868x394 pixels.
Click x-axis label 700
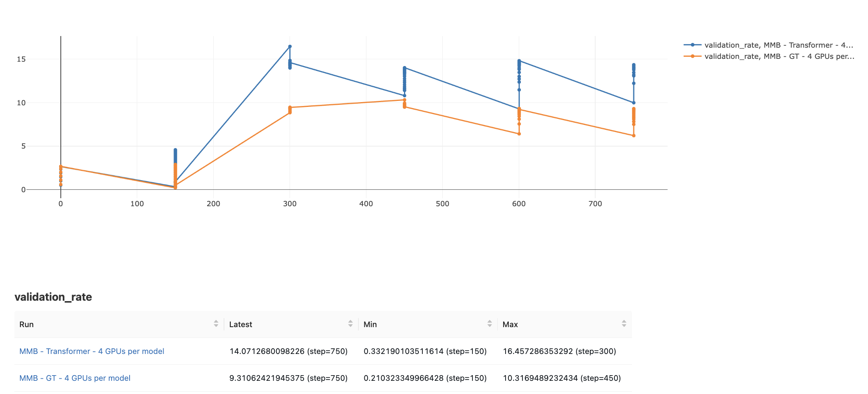(x=595, y=203)
